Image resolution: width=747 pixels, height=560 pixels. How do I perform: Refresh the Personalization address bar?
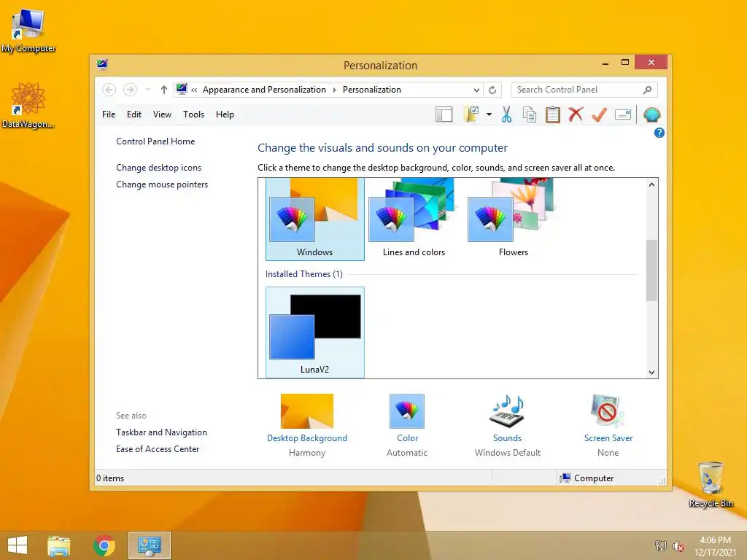492,90
